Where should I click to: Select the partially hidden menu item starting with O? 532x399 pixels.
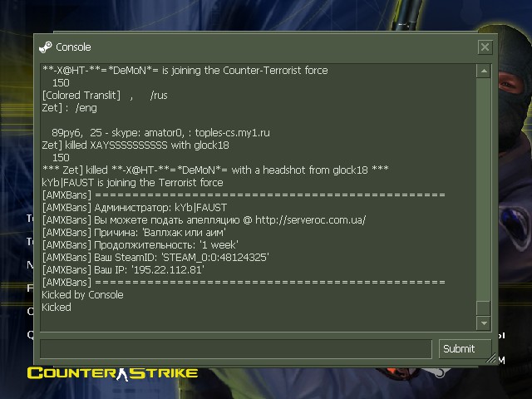tap(30, 311)
